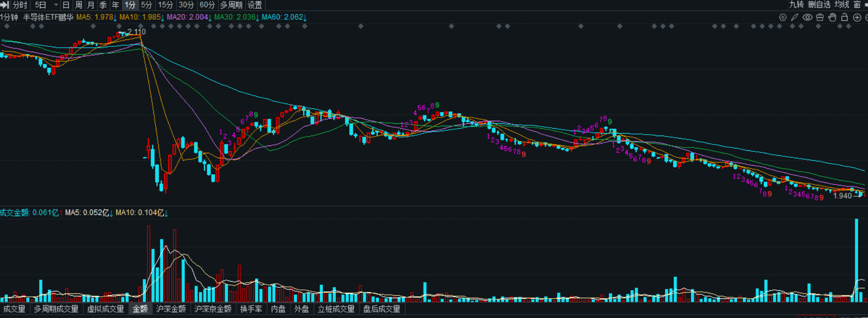Click the 1.940 low price label
The width and height of the screenshot is (868, 318).
(x=842, y=196)
